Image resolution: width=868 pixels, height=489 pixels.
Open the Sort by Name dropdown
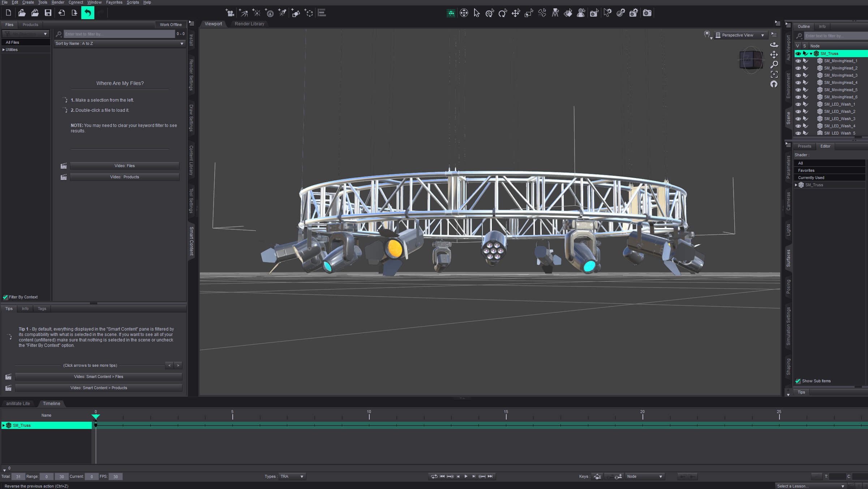pyautogui.click(x=120, y=43)
